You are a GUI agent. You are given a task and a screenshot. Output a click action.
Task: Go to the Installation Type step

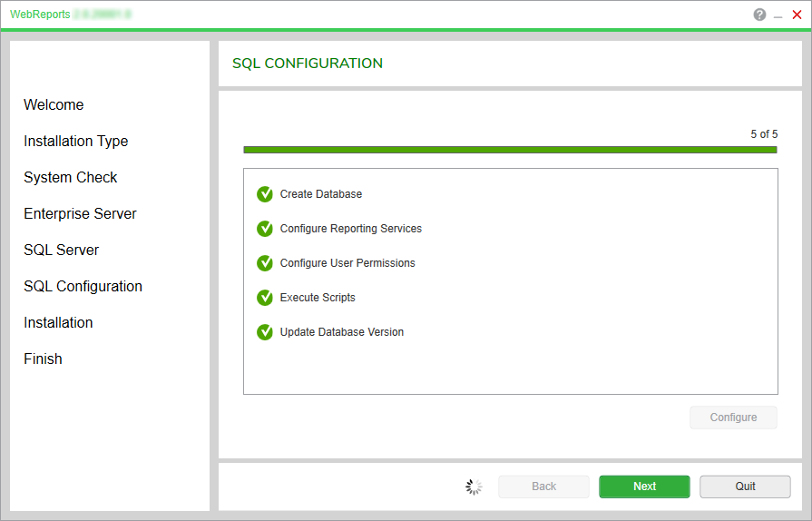[x=76, y=142]
